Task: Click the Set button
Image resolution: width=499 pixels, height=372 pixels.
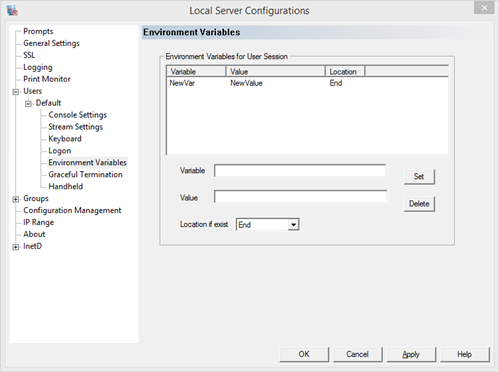Action: click(419, 177)
